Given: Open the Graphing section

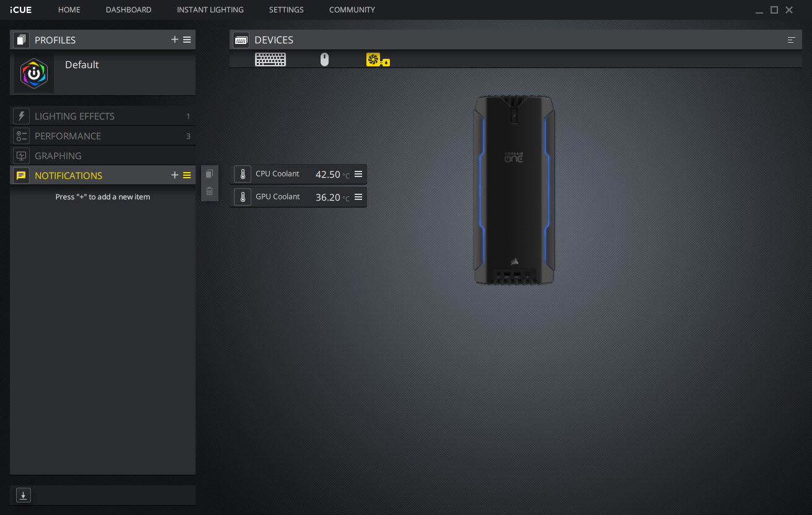Looking at the screenshot, I should (103, 156).
